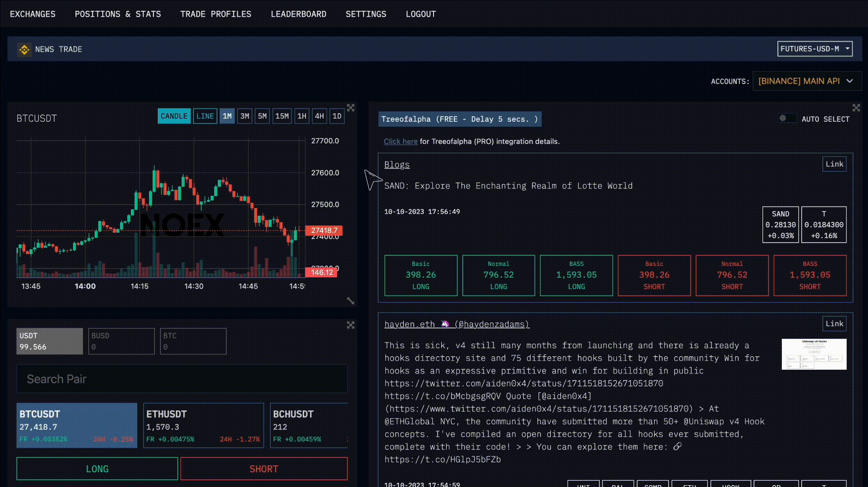
Task: Click the SAND blog post headline text
Action: [x=508, y=186]
